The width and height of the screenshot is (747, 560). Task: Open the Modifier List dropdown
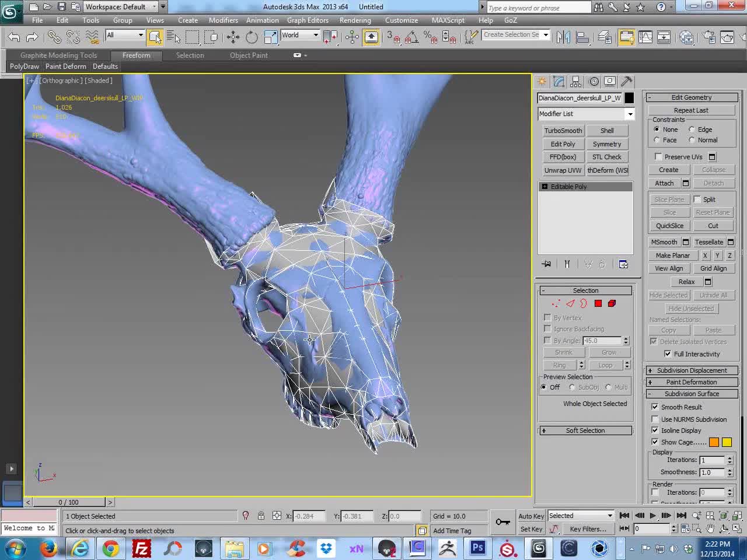click(x=586, y=114)
